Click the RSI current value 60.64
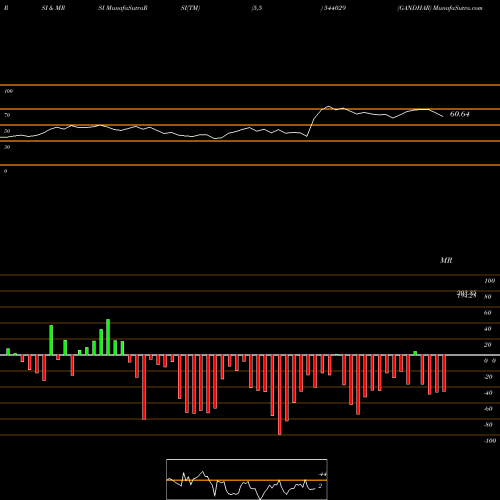500x500 pixels. [x=460, y=114]
